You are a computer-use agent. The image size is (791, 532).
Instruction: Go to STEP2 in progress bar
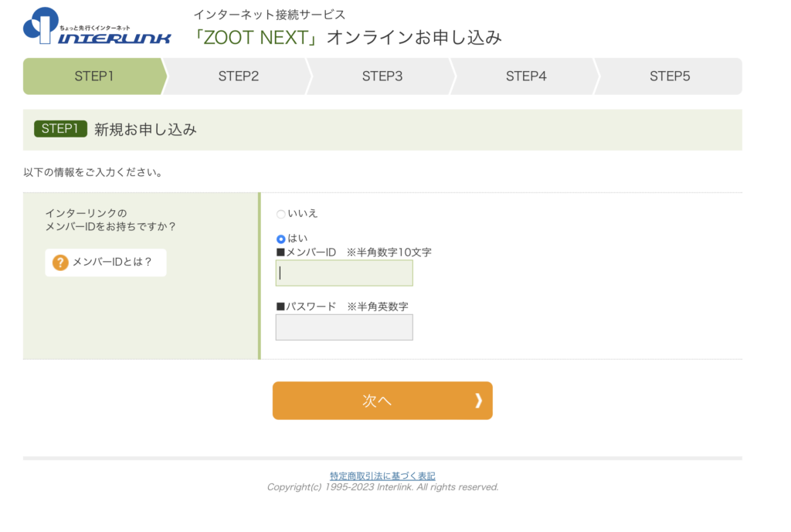[x=238, y=76]
